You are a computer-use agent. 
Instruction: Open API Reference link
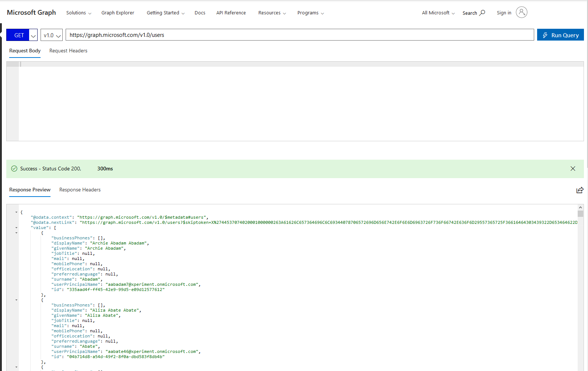[231, 13]
